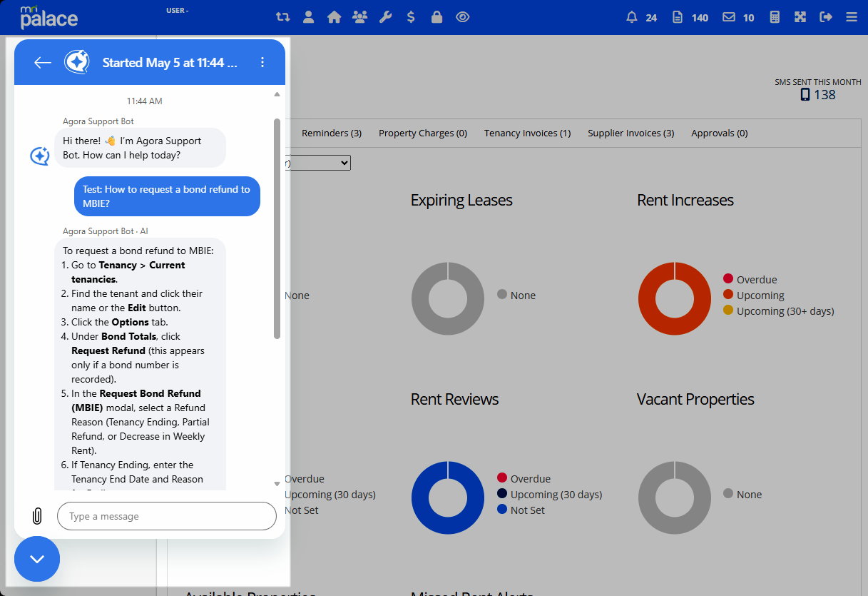
Task: Switch to Property Charges (0) tab
Action: tap(423, 133)
